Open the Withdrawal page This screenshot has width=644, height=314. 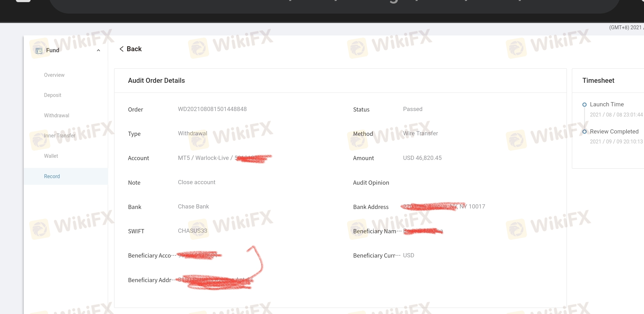56,115
